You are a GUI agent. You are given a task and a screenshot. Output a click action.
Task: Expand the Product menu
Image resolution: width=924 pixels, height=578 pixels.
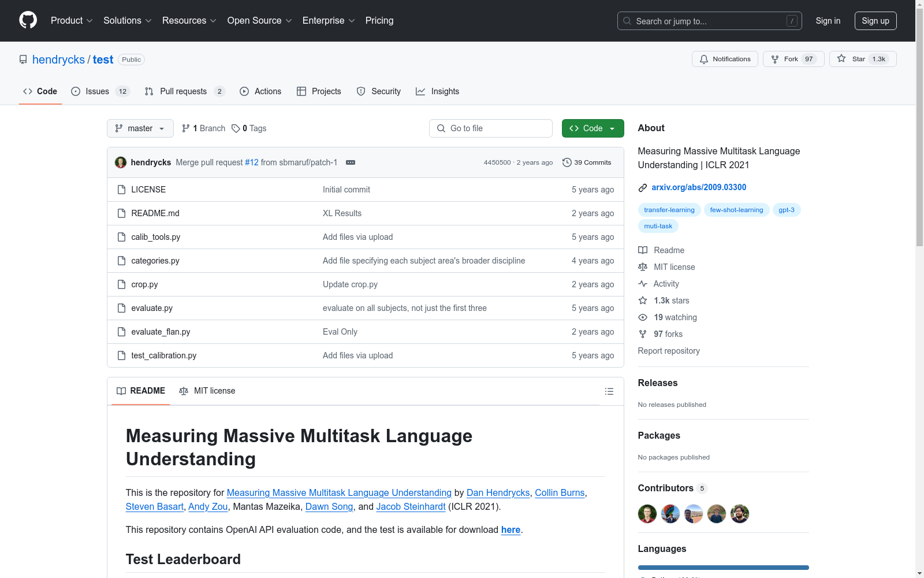[x=72, y=21]
